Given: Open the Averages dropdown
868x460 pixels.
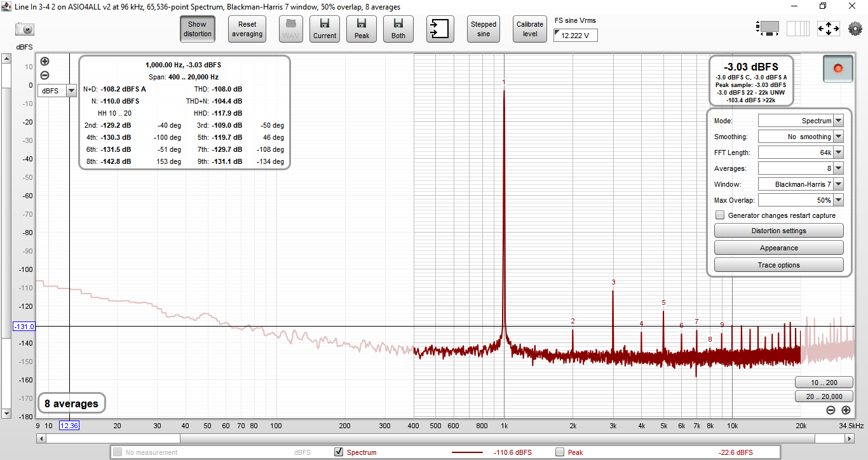Looking at the screenshot, I should pyautogui.click(x=801, y=168).
